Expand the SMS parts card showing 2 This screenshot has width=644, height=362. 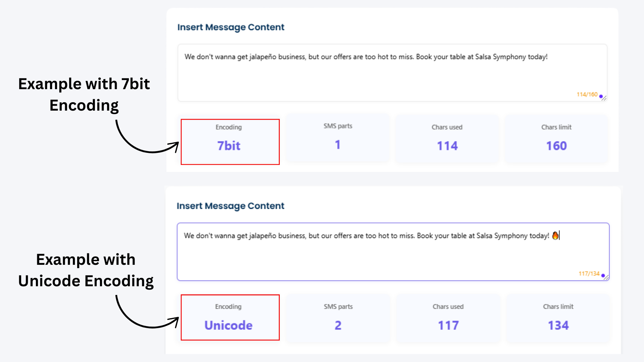point(338,318)
